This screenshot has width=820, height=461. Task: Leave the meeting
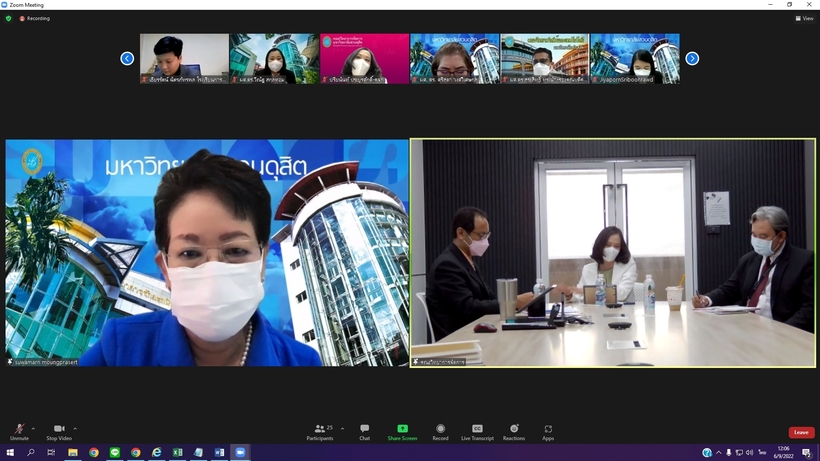click(801, 432)
